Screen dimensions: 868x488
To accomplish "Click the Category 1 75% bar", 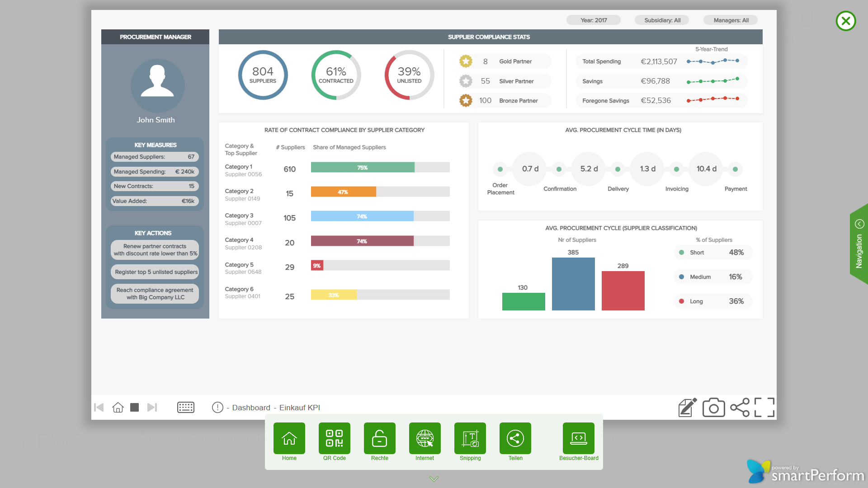I will [x=362, y=168].
